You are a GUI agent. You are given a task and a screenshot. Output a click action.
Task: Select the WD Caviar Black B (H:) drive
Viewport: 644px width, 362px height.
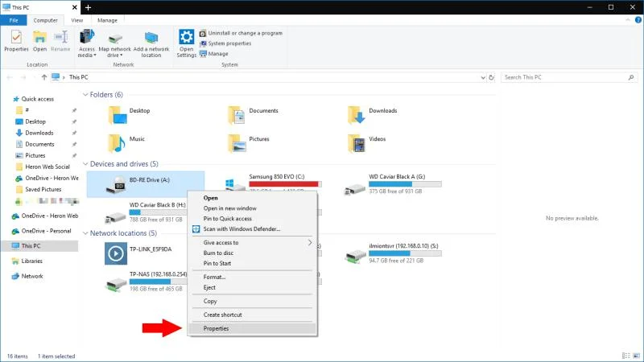pos(146,212)
